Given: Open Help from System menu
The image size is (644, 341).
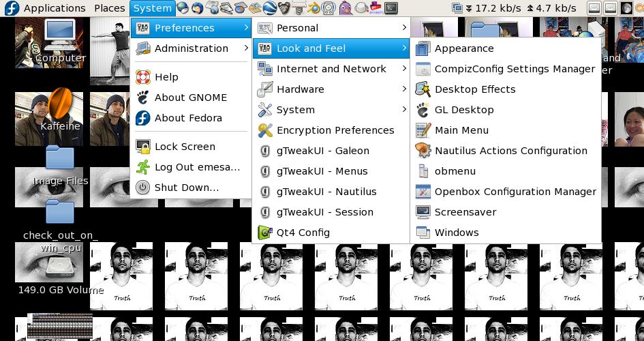Looking at the screenshot, I should (x=191, y=77).
